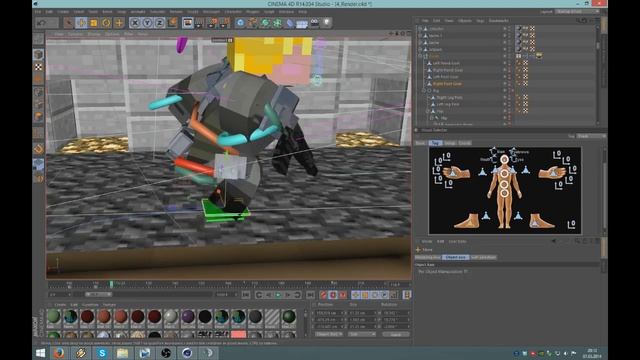Open Create menu in Material Manager
The height and width of the screenshot is (360, 640).
60,305
